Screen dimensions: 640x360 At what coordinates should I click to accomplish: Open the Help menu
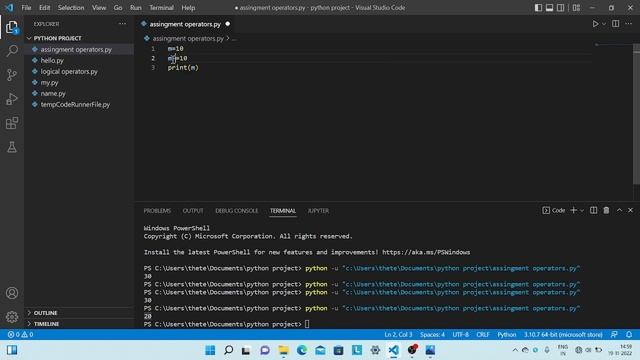[188, 8]
